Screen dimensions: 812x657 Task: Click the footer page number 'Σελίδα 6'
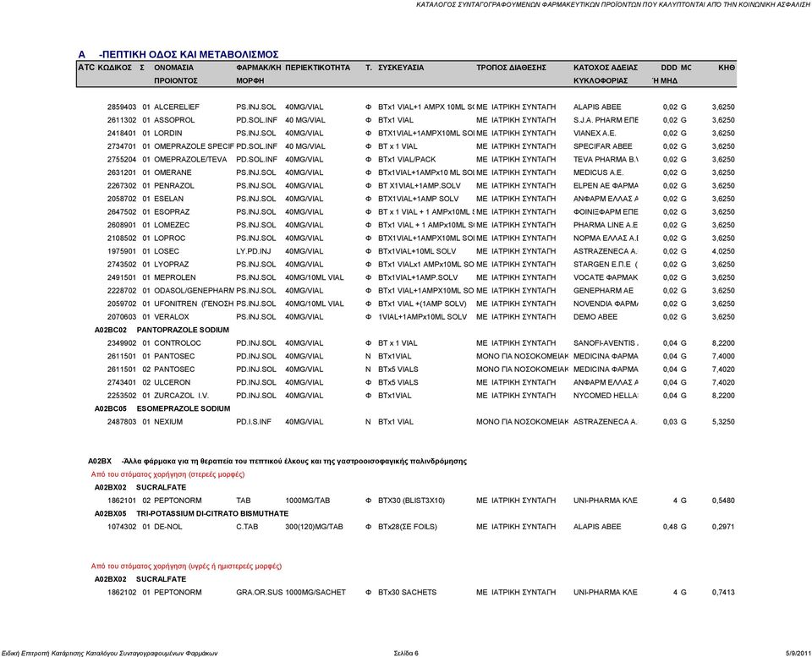406,653
